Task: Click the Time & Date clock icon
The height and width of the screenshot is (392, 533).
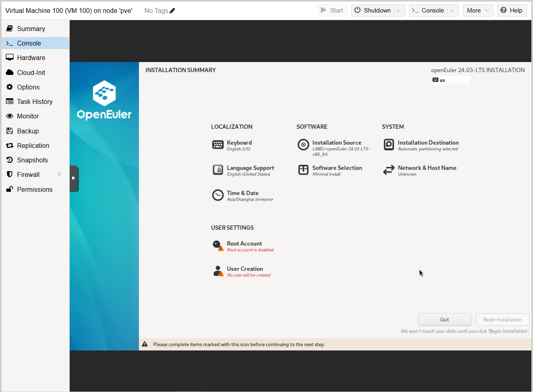Action: point(218,195)
